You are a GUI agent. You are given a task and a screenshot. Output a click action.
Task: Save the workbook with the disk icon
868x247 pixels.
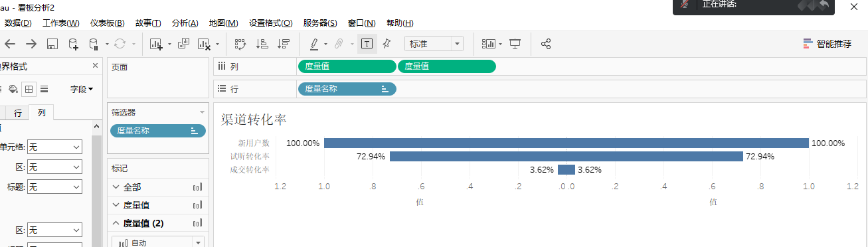tap(52, 44)
